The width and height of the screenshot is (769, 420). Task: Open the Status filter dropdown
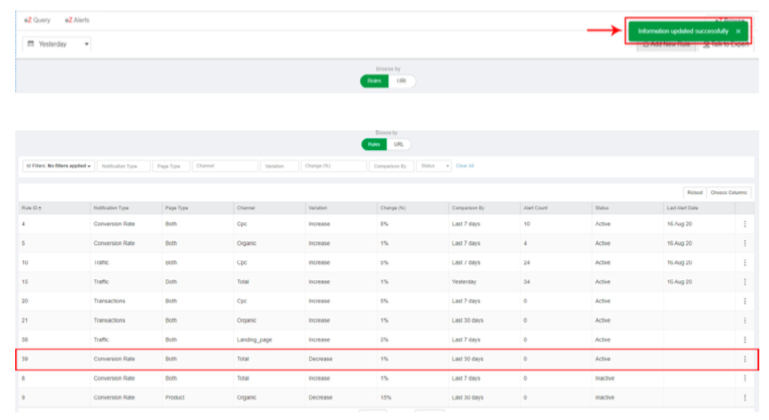(434, 166)
